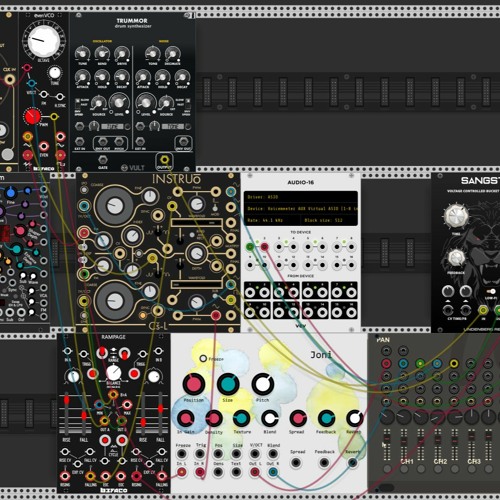Click the Trummor Output jack
Image resolution: width=500 pixels, height=500 pixels.
[x=164, y=160]
